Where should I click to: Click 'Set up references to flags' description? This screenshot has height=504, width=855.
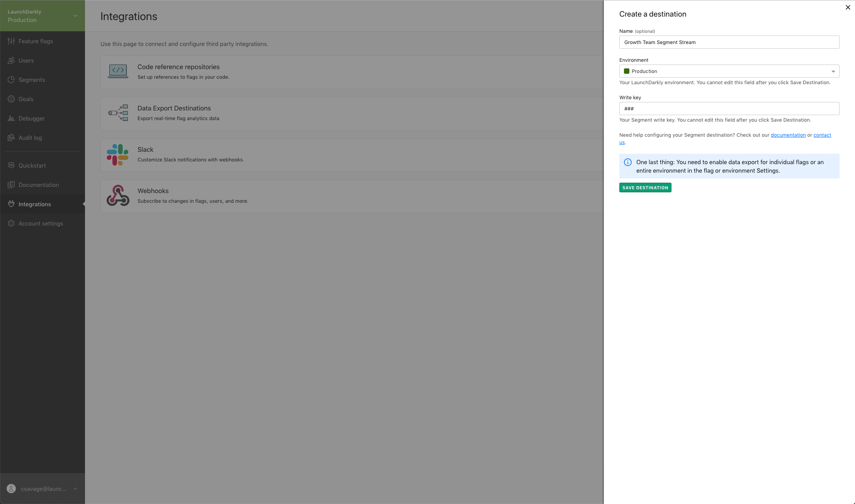pyautogui.click(x=183, y=77)
